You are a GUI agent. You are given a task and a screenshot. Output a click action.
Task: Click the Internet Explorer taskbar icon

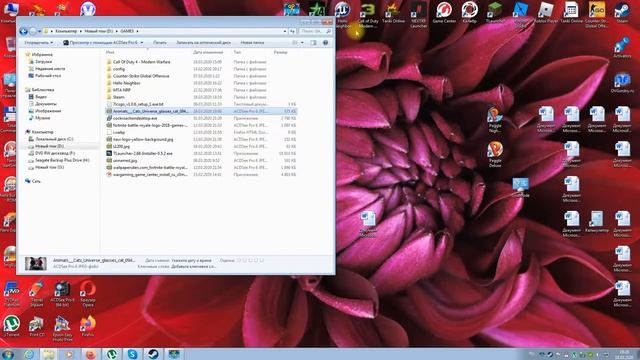pos(29,354)
